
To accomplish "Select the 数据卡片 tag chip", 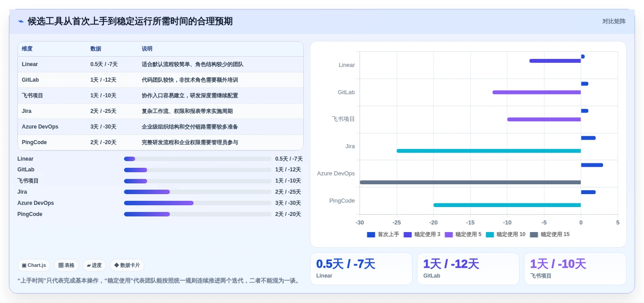I will (127, 265).
